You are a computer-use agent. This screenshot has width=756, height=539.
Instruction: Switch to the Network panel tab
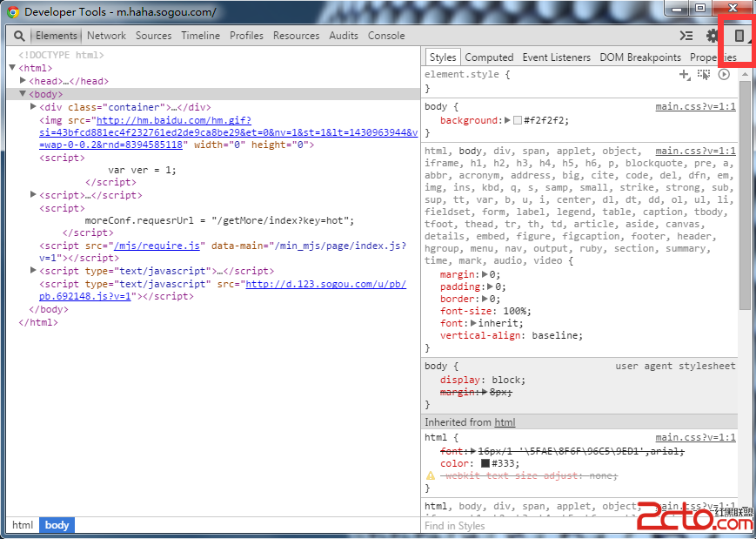pos(106,36)
